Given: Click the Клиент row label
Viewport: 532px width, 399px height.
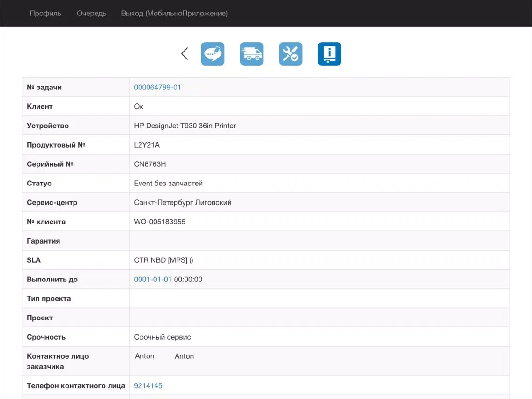Looking at the screenshot, I should point(40,106).
